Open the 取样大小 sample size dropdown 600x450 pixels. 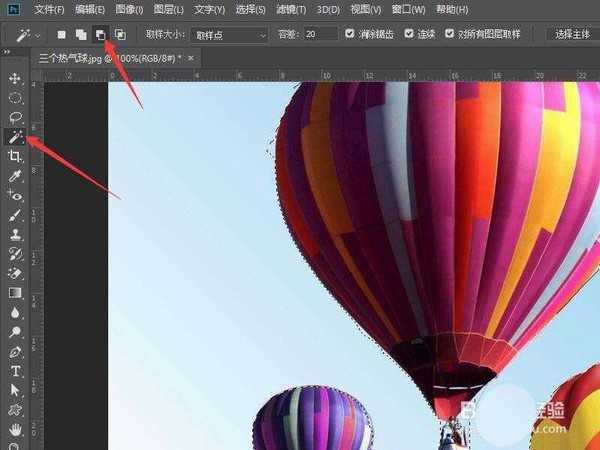pyautogui.click(x=231, y=34)
